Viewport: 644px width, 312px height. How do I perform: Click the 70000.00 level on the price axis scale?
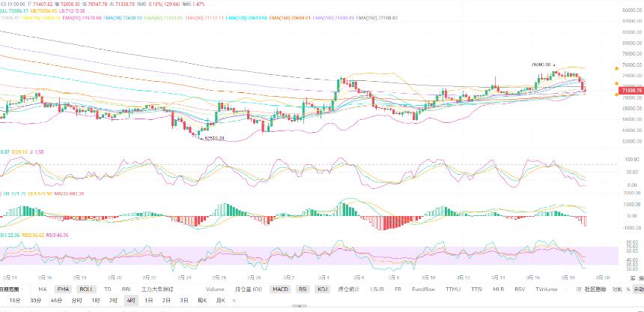[x=633, y=97]
